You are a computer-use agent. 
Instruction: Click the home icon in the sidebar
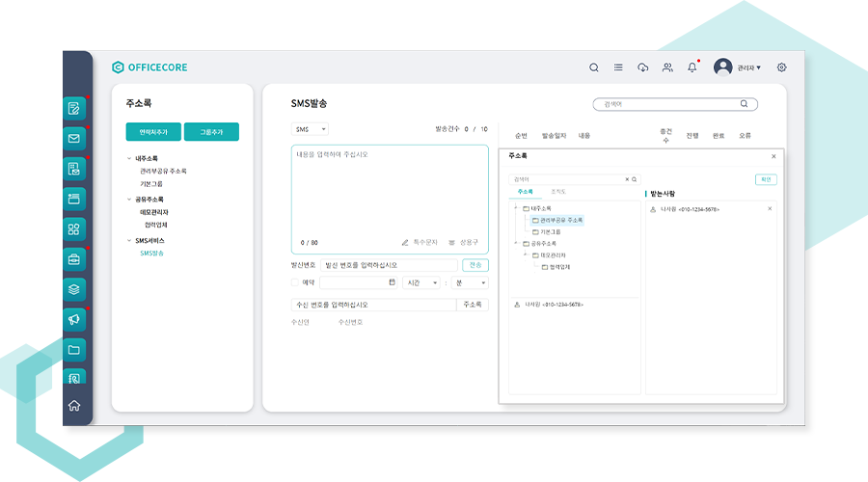pyautogui.click(x=74, y=405)
